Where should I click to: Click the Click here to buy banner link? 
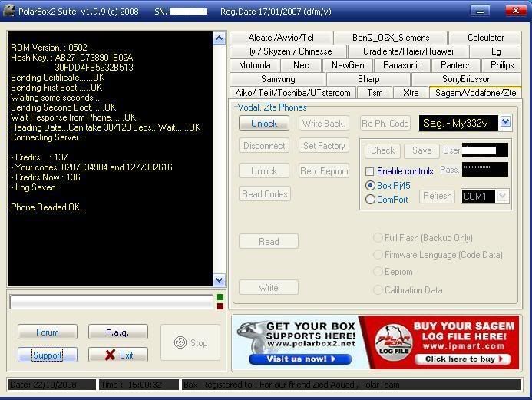tap(462, 359)
